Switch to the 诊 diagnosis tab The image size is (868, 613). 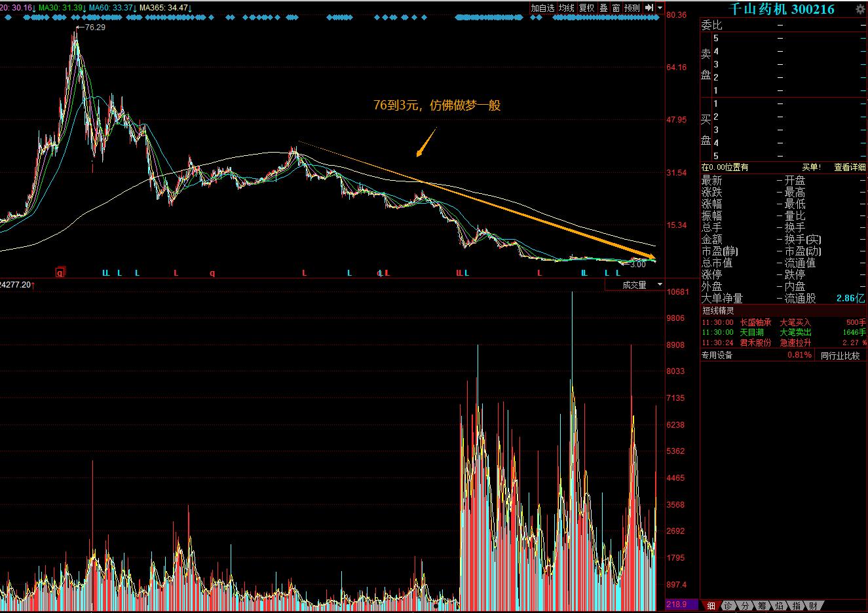pos(728,606)
